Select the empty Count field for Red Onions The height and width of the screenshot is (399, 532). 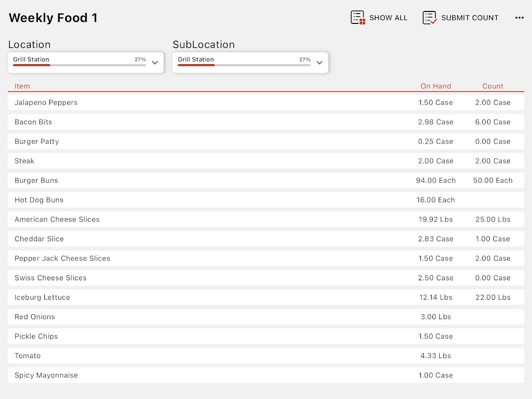(x=493, y=317)
